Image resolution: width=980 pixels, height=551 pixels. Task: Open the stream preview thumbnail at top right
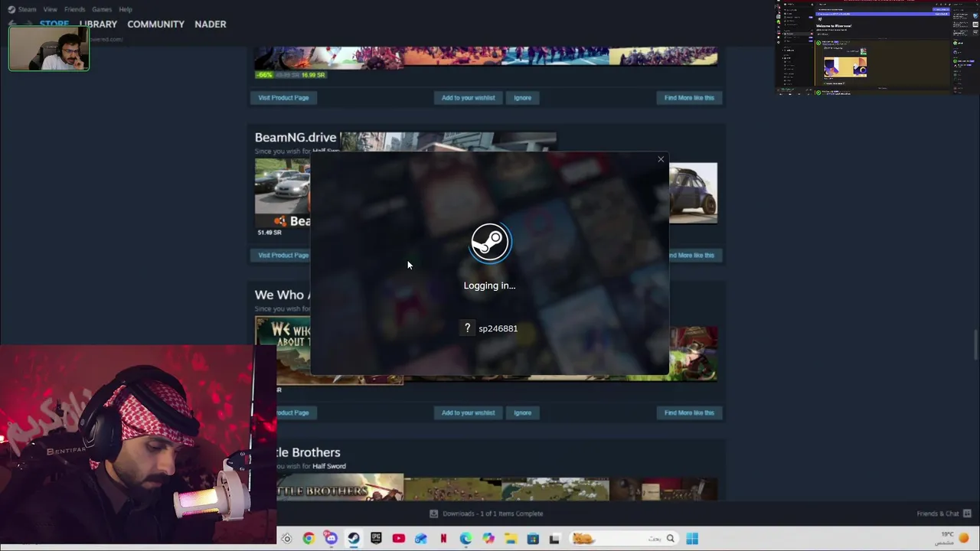click(877, 47)
